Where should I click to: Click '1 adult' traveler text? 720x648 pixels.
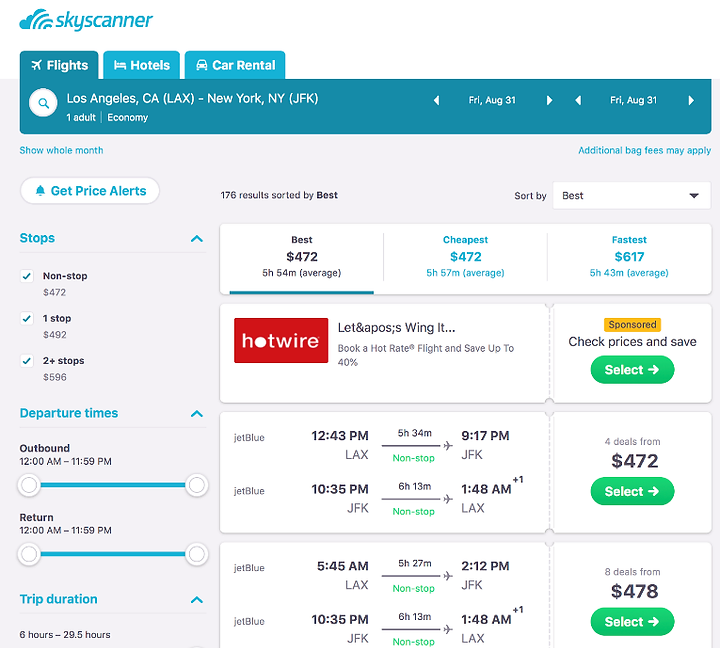click(x=81, y=118)
